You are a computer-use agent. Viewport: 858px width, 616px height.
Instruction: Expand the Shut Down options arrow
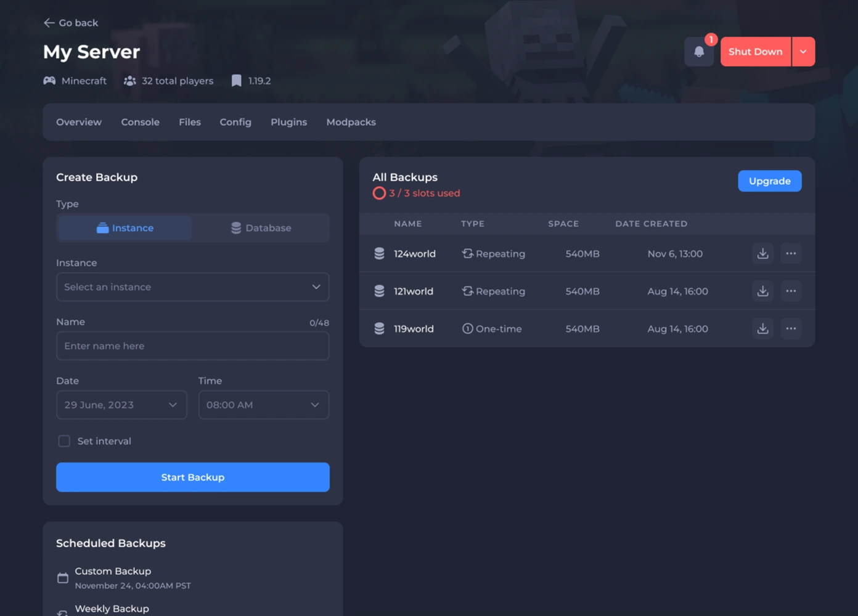pos(803,52)
